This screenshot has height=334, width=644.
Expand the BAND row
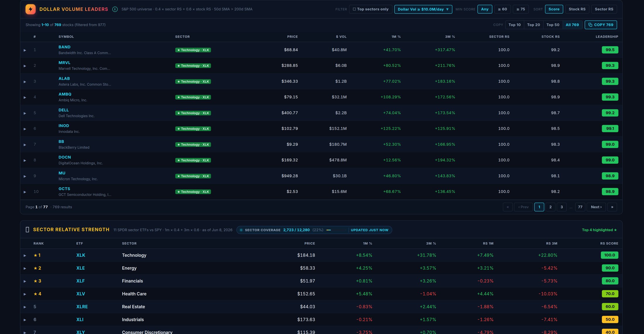pyautogui.click(x=25, y=50)
